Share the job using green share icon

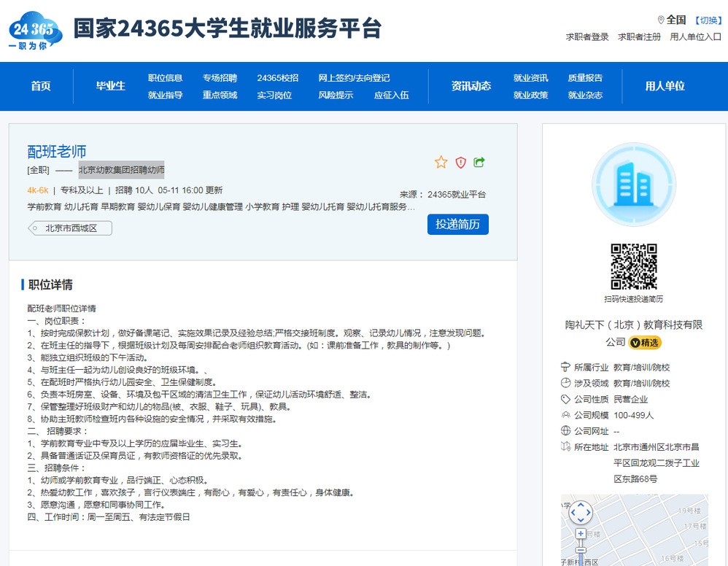[479, 163]
